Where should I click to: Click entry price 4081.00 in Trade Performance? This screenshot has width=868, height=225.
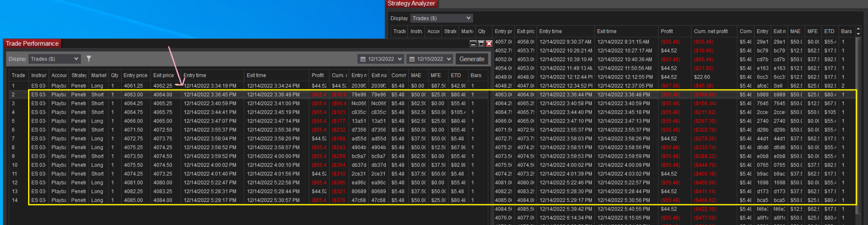pyautogui.click(x=133, y=183)
